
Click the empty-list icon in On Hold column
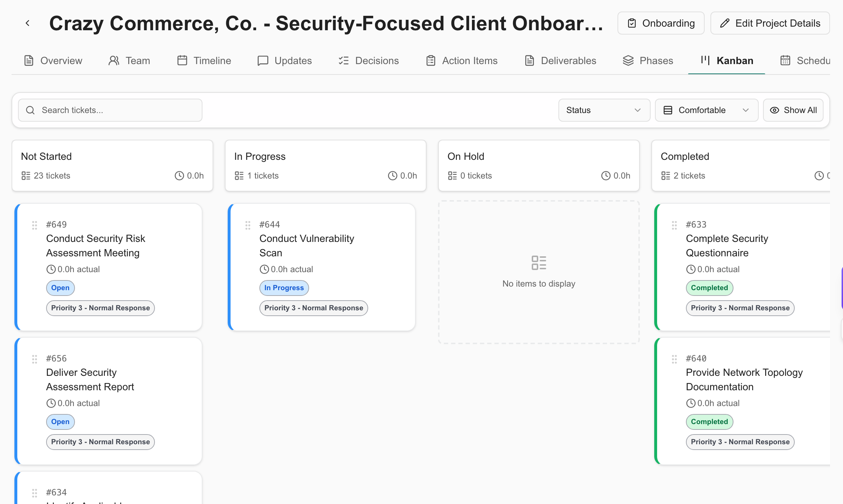pos(539,263)
